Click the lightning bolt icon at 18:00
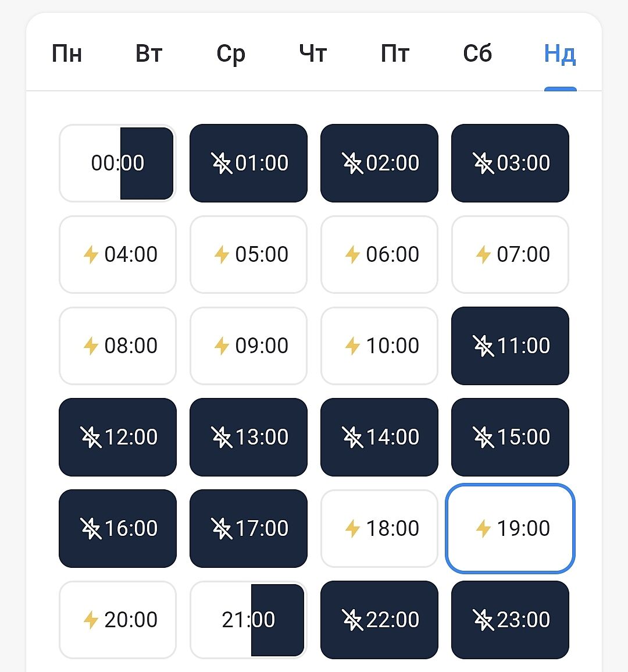The height and width of the screenshot is (672, 628). (x=352, y=528)
